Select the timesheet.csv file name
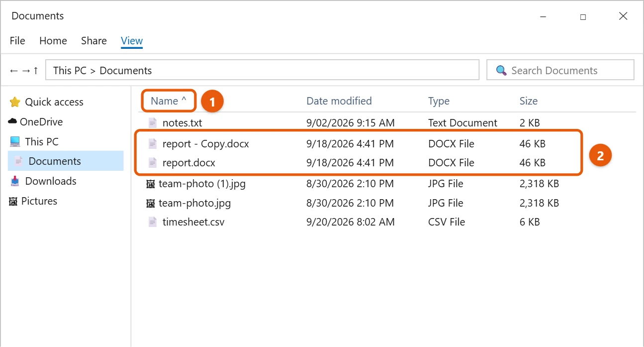This screenshot has width=644, height=347. pyautogui.click(x=193, y=222)
